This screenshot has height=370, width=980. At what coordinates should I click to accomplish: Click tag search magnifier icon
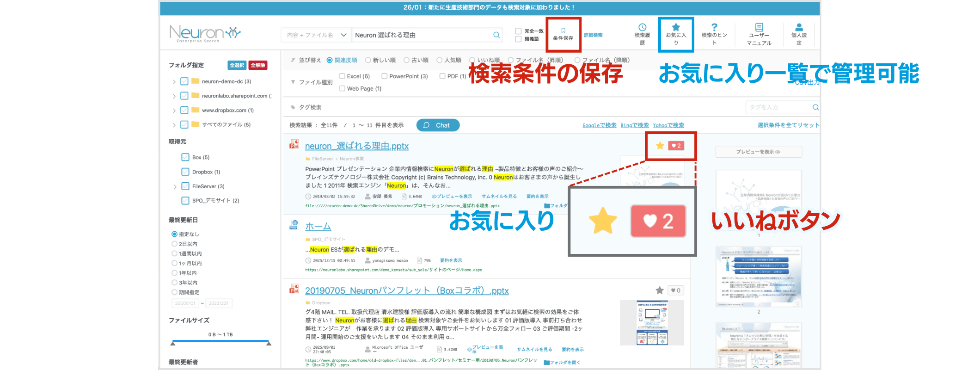(x=815, y=107)
